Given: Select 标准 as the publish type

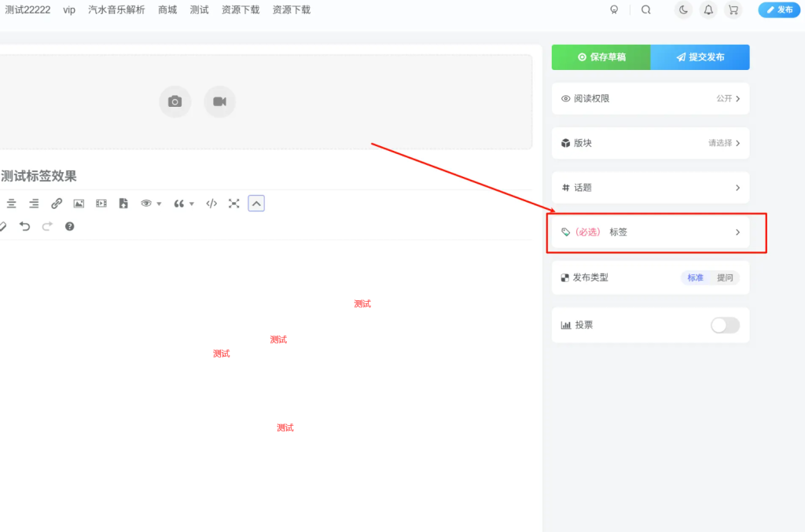Looking at the screenshot, I should click(695, 277).
